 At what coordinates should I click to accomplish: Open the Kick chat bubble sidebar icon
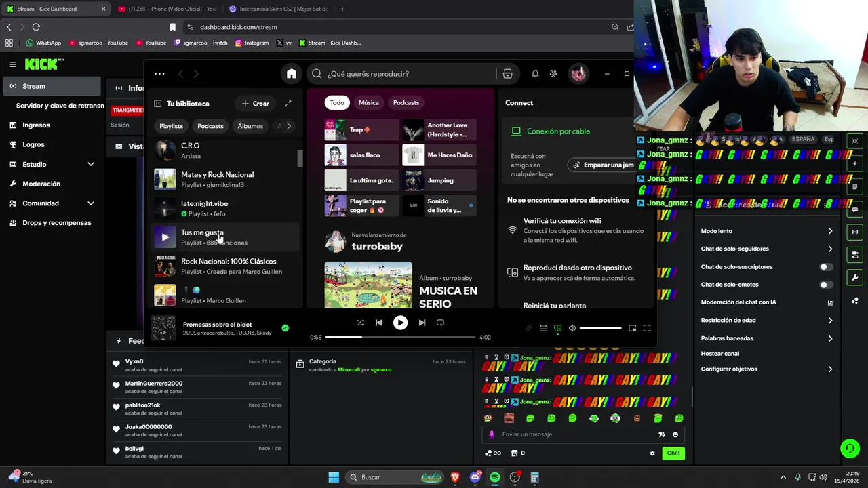[x=854, y=209]
